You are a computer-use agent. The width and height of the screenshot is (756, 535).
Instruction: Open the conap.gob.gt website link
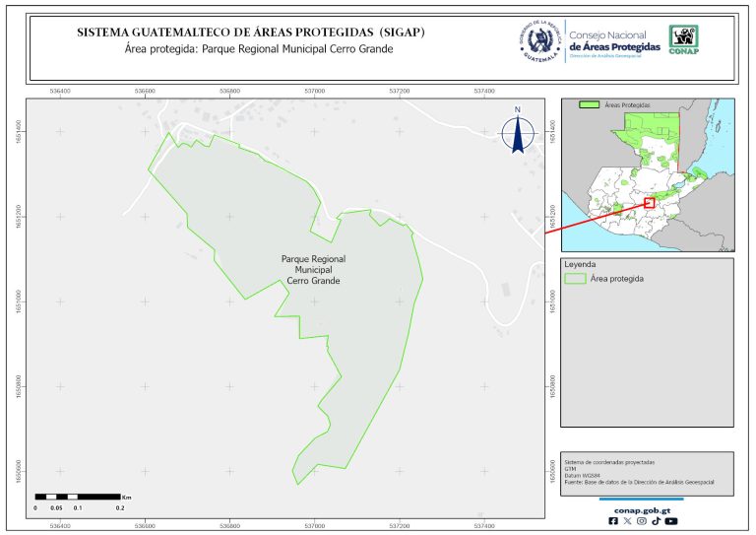click(642, 509)
